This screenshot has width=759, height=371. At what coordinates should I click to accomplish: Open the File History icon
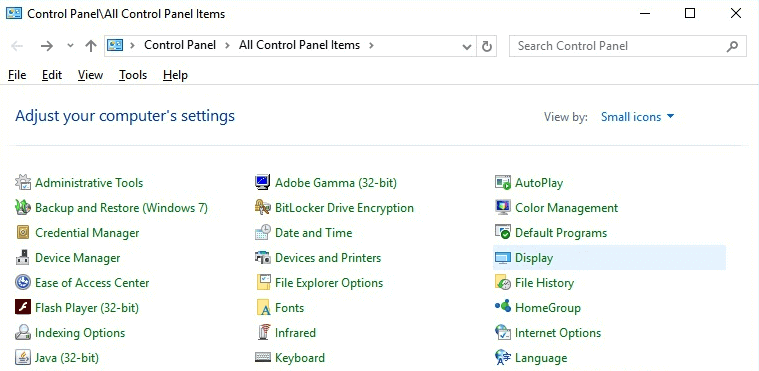click(503, 283)
